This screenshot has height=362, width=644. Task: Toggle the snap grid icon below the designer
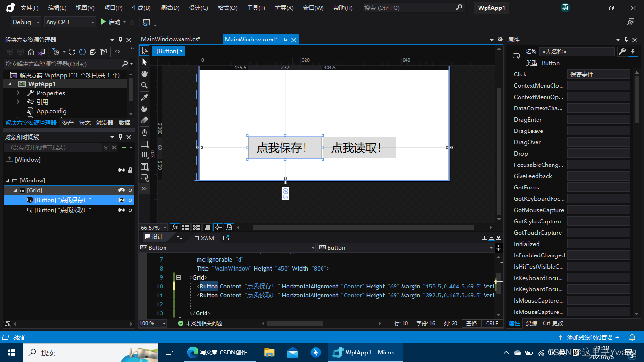click(186, 227)
